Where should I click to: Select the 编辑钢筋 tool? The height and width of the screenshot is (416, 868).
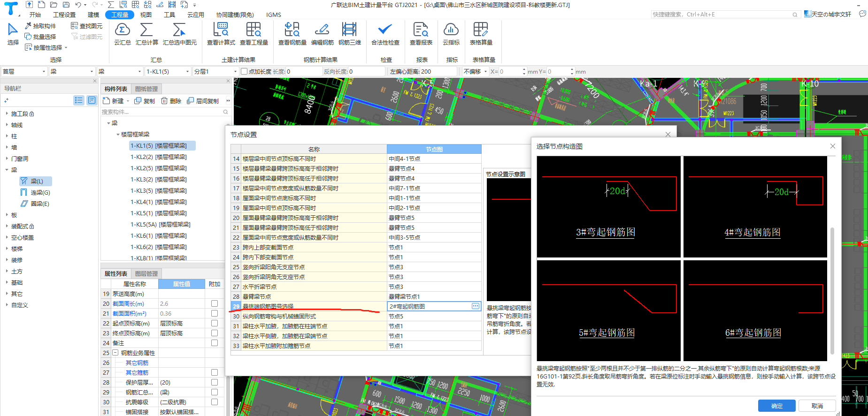pos(322,34)
